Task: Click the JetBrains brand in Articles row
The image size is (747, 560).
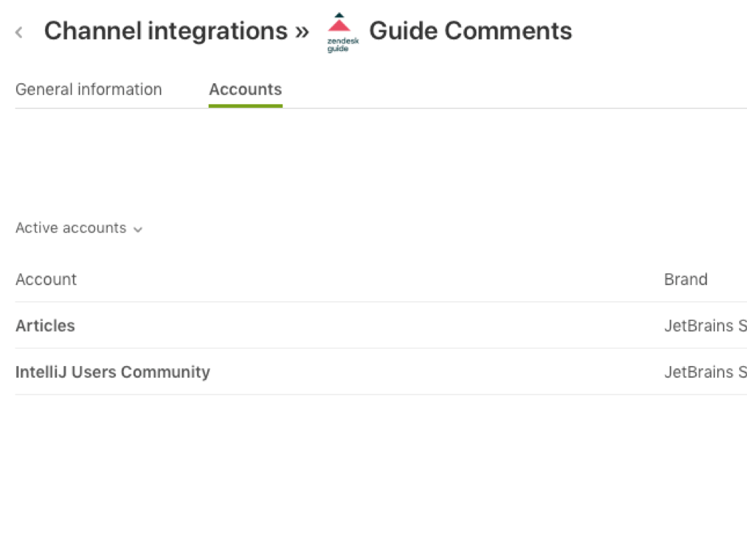Action: 704,326
